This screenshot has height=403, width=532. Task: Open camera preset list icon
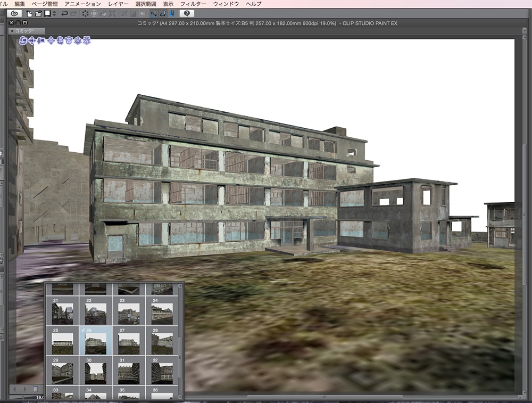[35, 389]
